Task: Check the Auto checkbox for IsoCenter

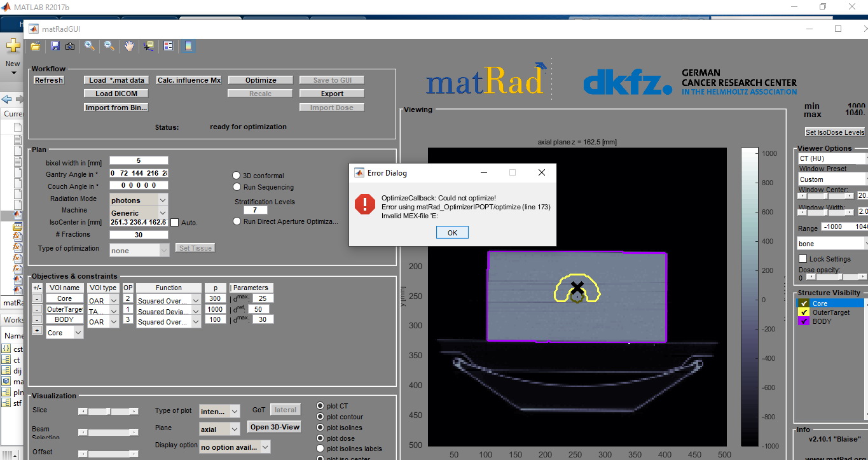Action: point(175,222)
